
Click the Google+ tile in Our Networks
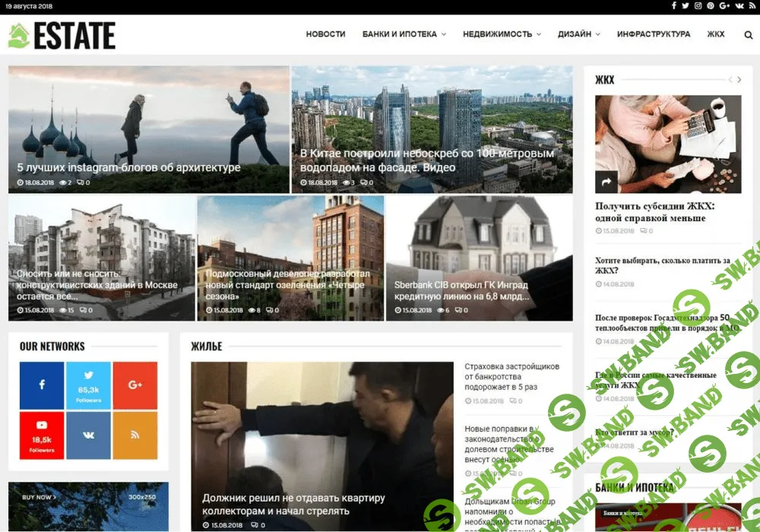tap(135, 385)
